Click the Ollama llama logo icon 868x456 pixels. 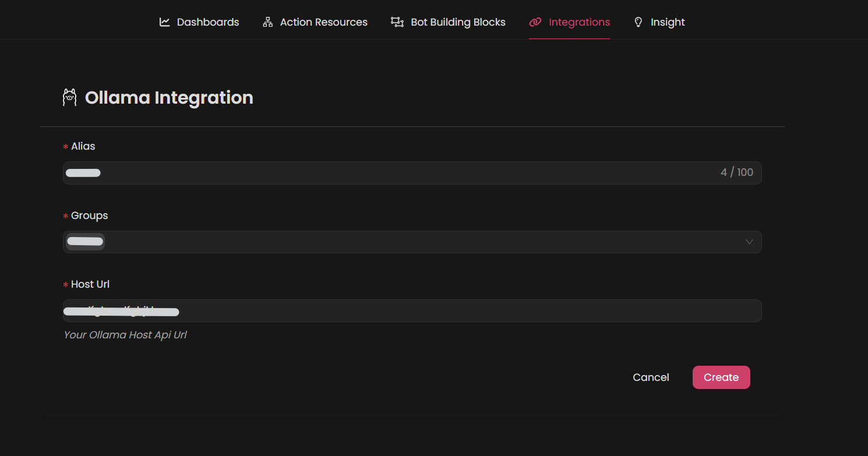(70, 97)
